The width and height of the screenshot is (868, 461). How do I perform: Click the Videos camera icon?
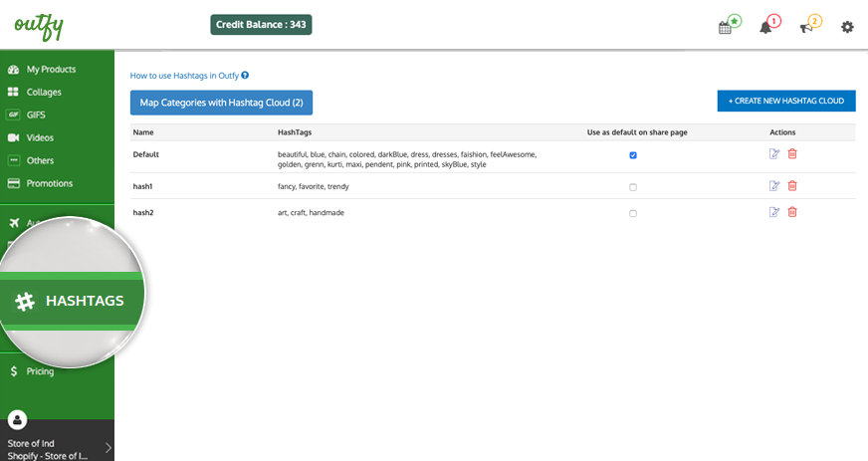(13, 137)
